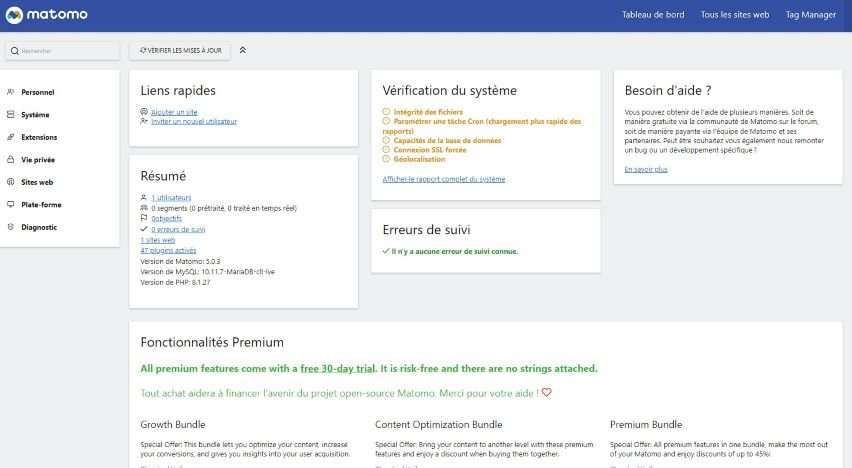852x468 pixels.
Task: Open Tableau de bord in top navigation
Action: tap(653, 15)
